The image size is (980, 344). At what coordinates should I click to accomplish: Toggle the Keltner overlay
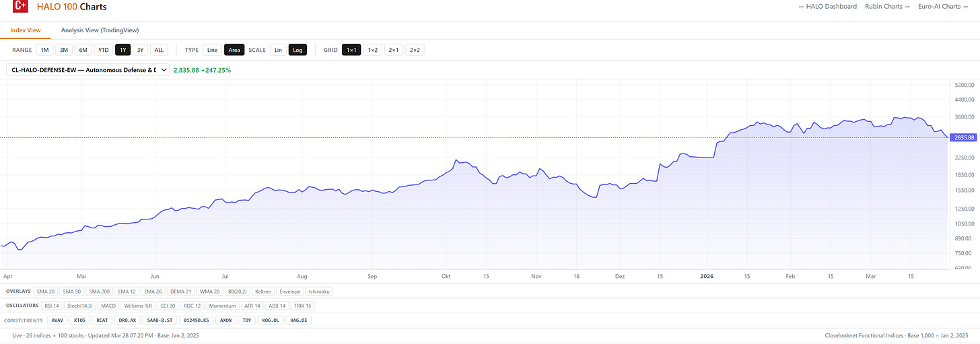263,291
